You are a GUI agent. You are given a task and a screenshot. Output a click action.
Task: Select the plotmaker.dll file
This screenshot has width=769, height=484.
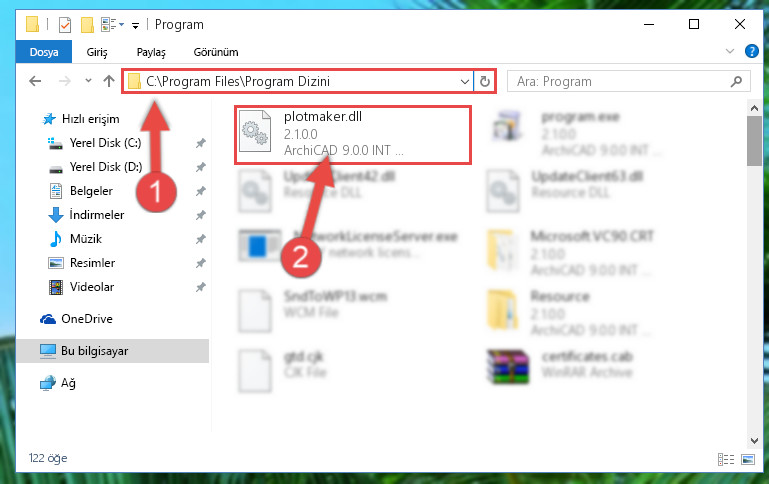pos(353,134)
